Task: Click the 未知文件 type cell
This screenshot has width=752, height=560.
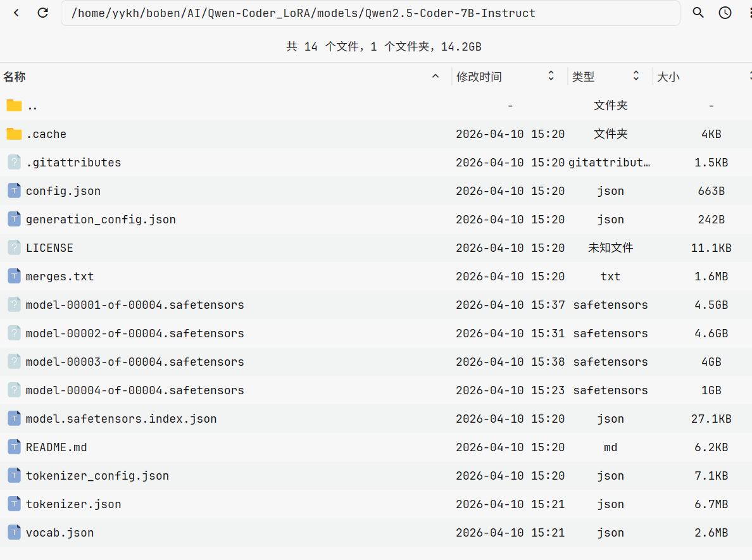Action: pyautogui.click(x=610, y=248)
